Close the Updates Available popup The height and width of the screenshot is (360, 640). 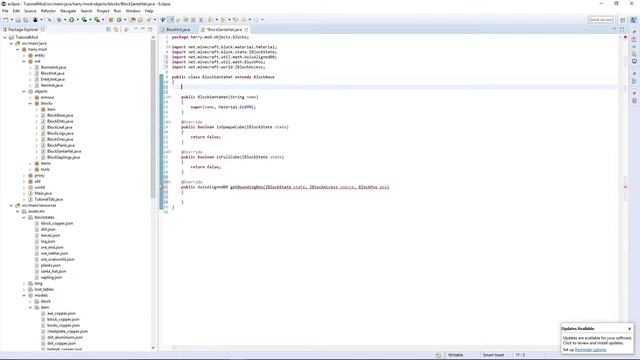coord(629,329)
